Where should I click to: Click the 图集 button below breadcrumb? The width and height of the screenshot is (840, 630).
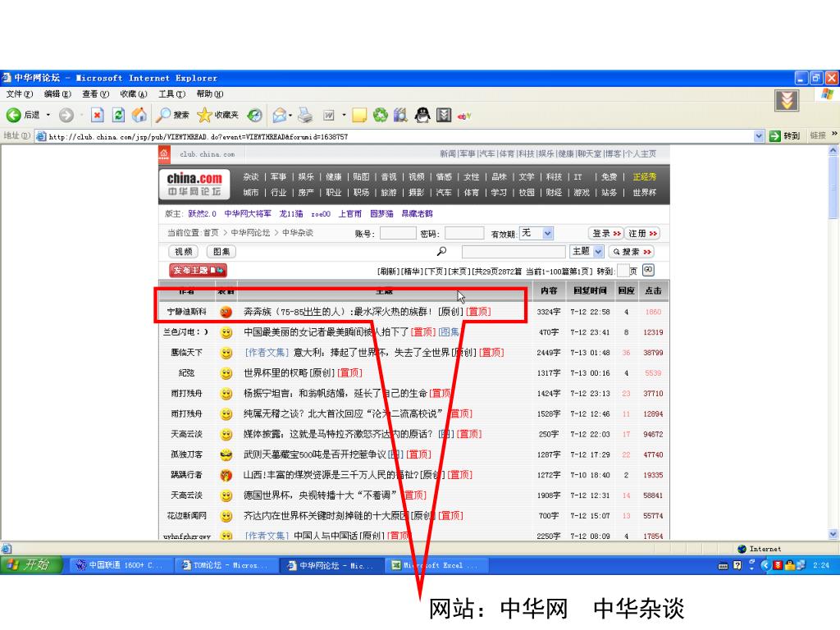[221, 252]
